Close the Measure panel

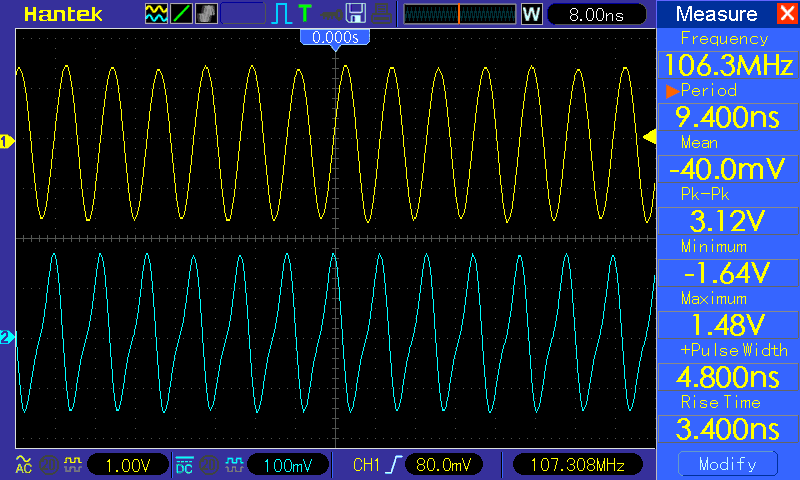tap(786, 14)
